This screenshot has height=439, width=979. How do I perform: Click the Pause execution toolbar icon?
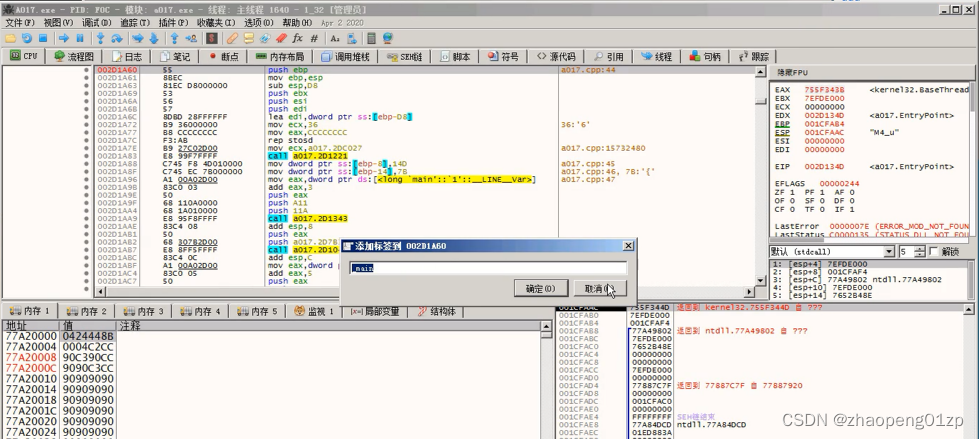(80, 39)
